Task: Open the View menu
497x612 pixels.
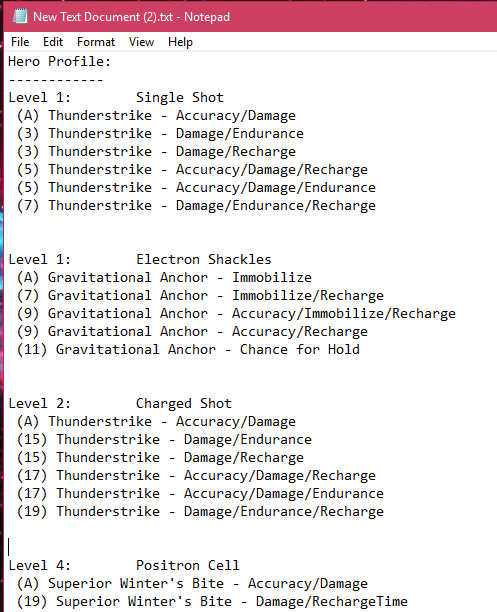Action: point(141,42)
